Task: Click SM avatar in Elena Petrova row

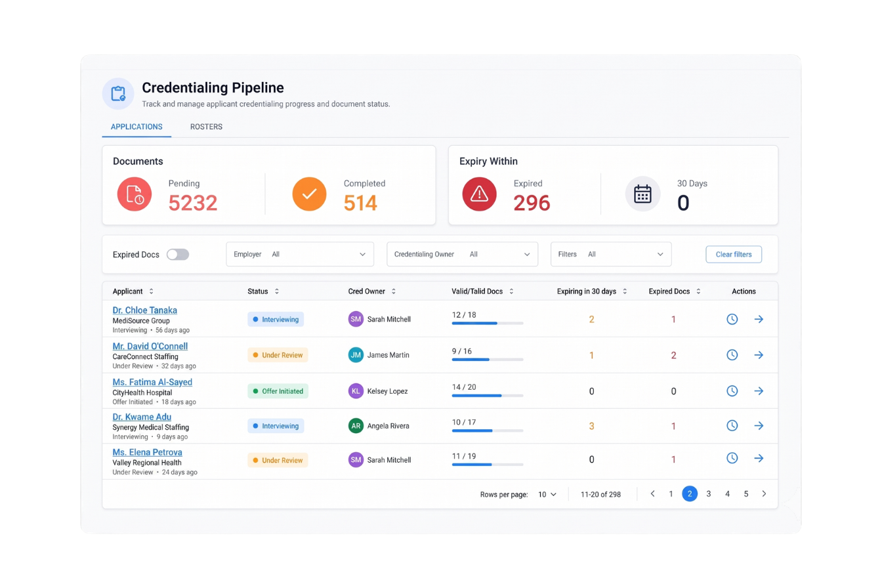Action: tap(356, 460)
